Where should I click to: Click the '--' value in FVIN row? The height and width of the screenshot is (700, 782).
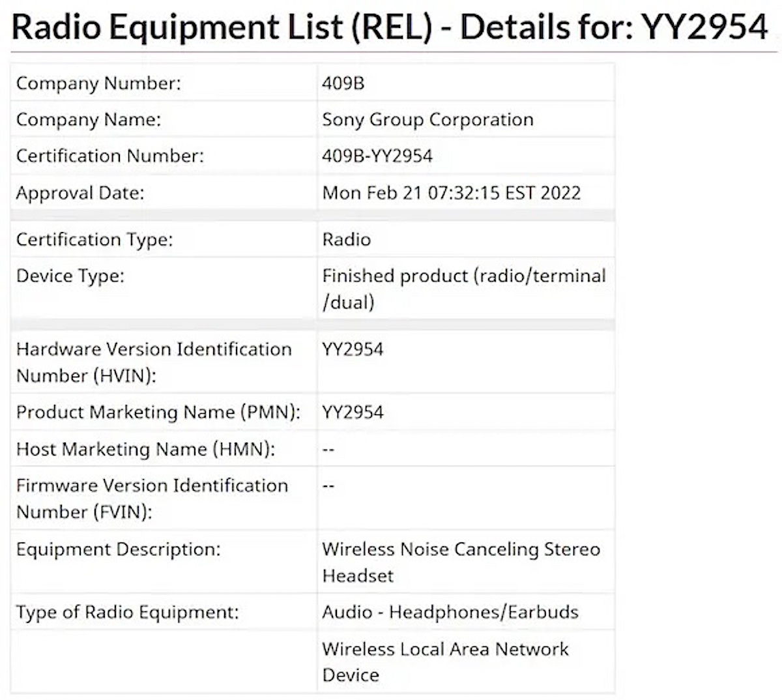[328, 486]
